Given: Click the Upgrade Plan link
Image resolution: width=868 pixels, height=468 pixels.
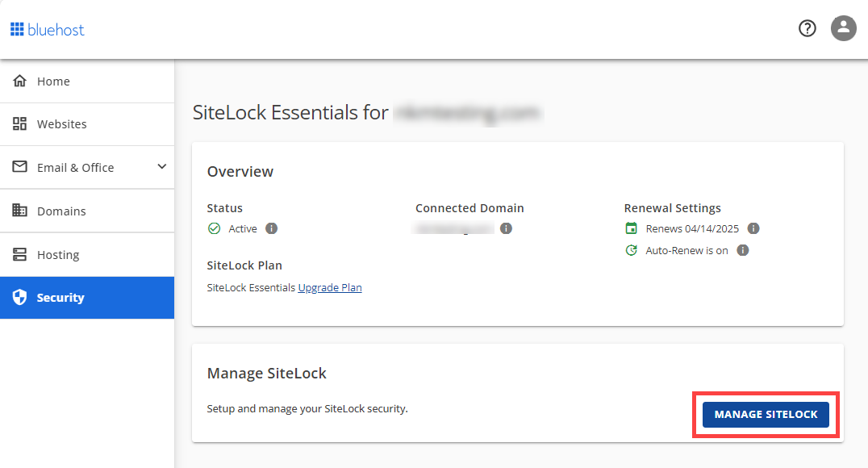Looking at the screenshot, I should pyautogui.click(x=330, y=287).
